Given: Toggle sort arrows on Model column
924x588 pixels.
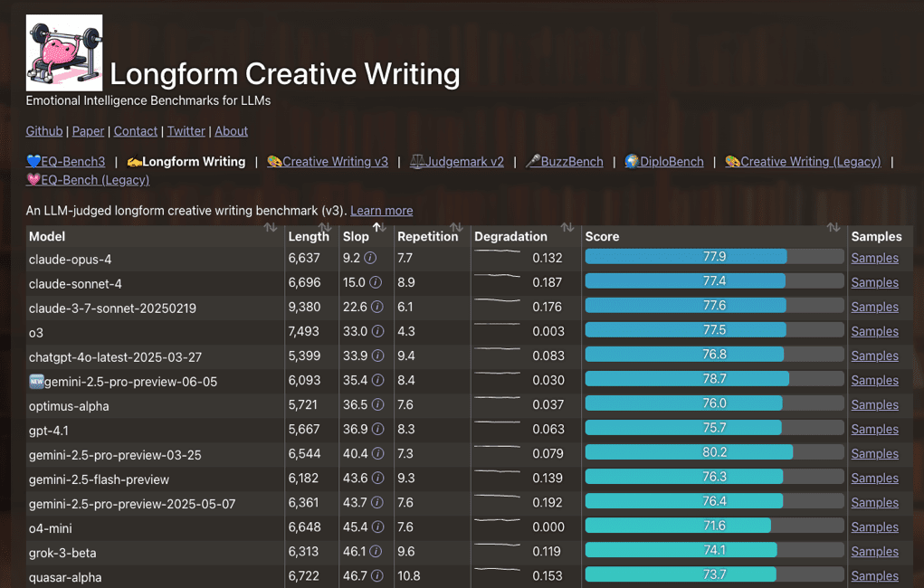Looking at the screenshot, I should click(270, 228).
